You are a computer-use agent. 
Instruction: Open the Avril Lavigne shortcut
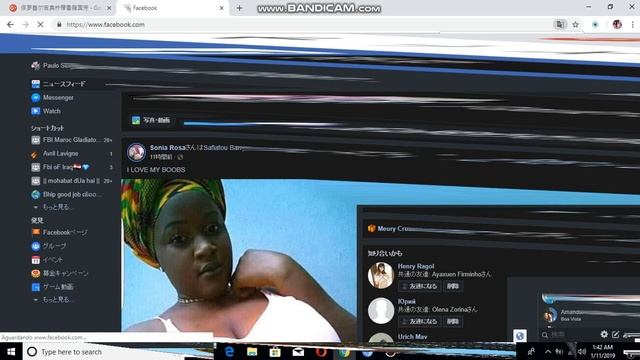60,153
